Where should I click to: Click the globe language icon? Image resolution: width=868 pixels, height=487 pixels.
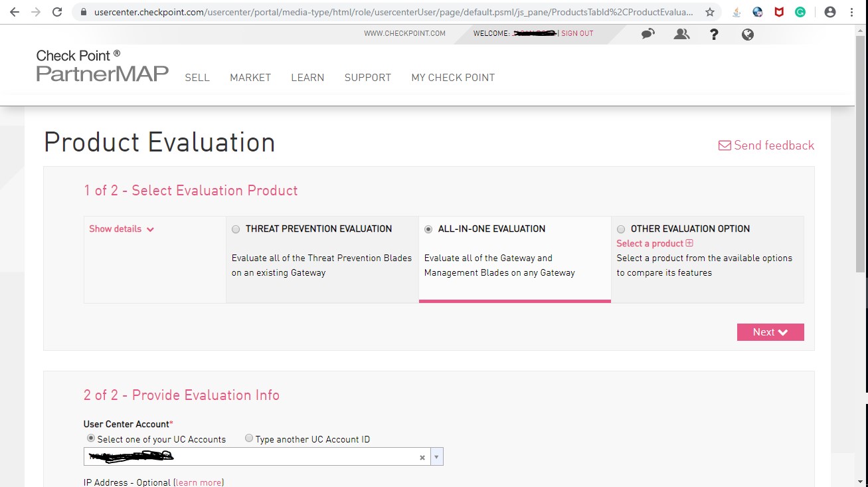coord(748,35)
